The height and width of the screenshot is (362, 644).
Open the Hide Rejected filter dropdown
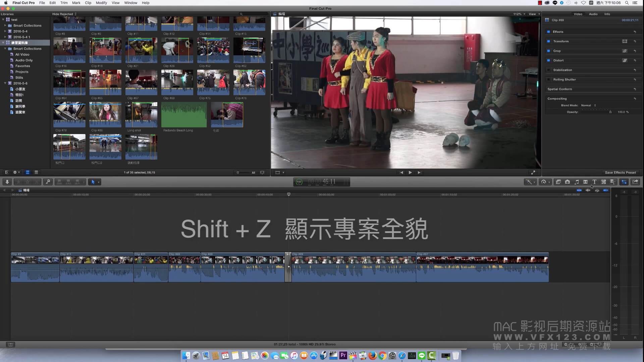[64, 14]
